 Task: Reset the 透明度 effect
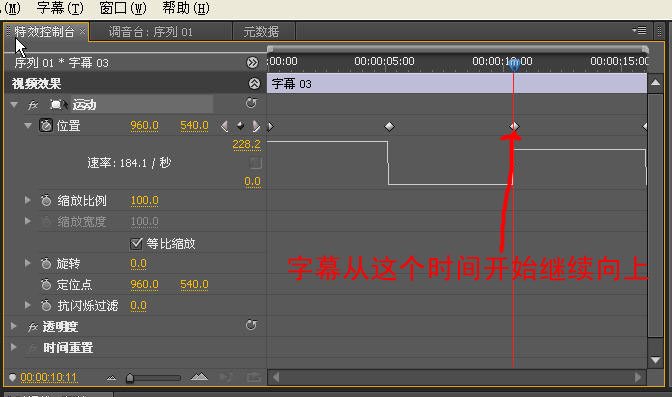[251, 325]
